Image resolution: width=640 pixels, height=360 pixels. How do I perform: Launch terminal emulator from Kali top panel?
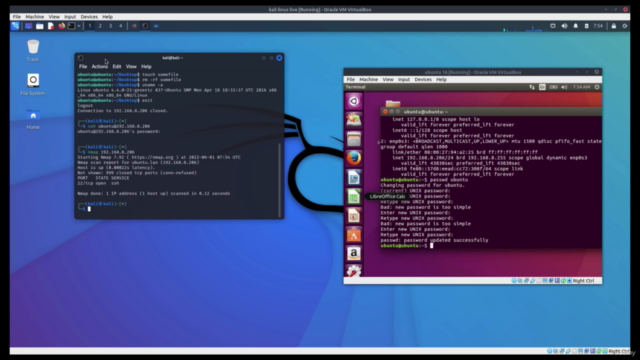[x=71, y=26]
